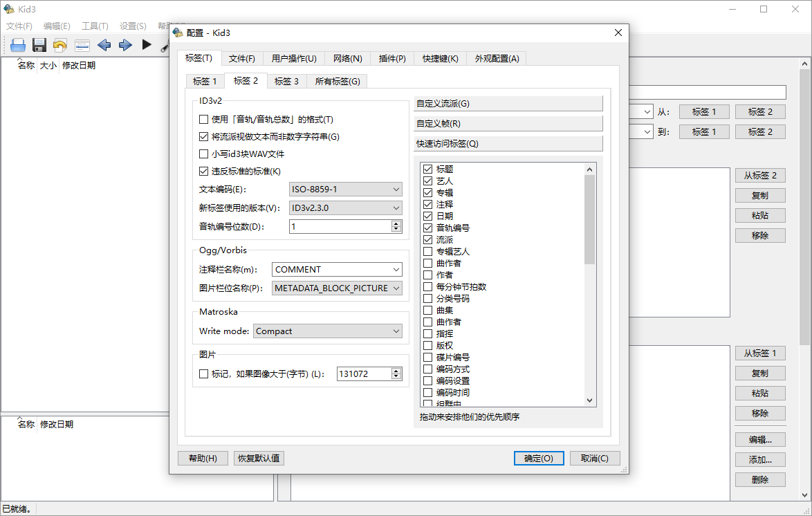Click quick access list scroll down arrow
Viewport: 812px width, 516px height.
pos(589,400)
